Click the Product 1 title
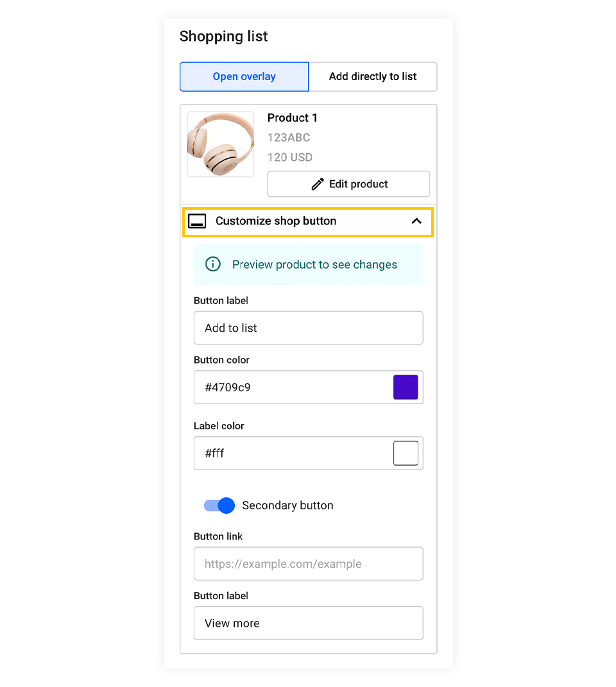Viewport: 616px width, 687px height. [292, 118]
